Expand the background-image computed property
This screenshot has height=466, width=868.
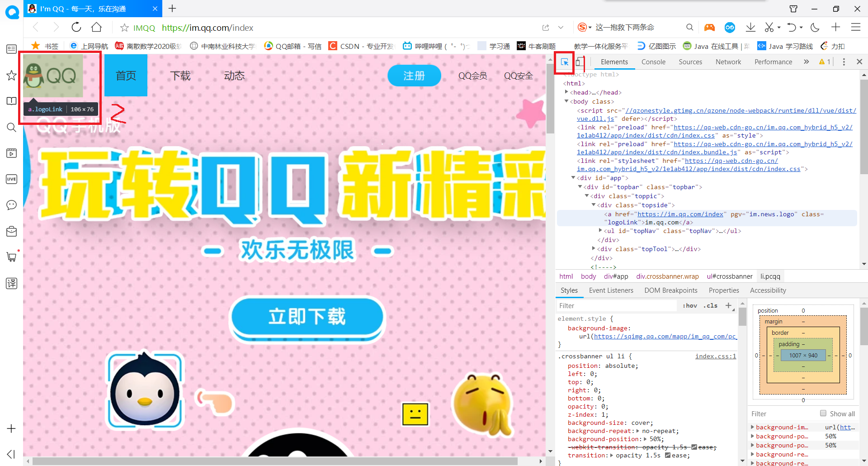pos(752,427)
